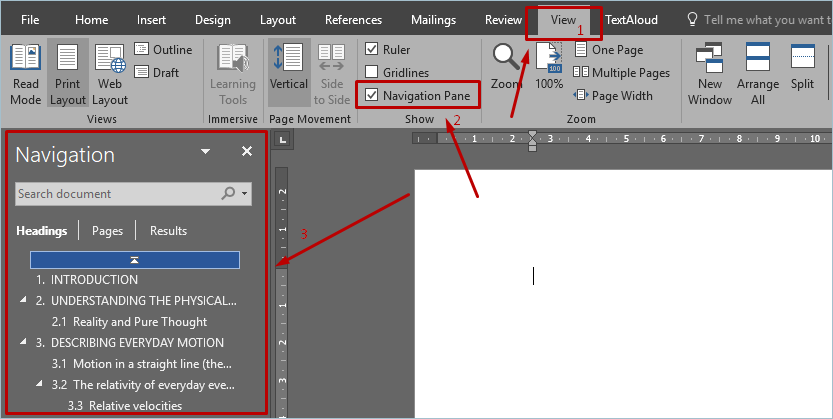The image size is (833, 419).
Task: Open search options dropdown in Navigation
Action: [x=245, y=194]
